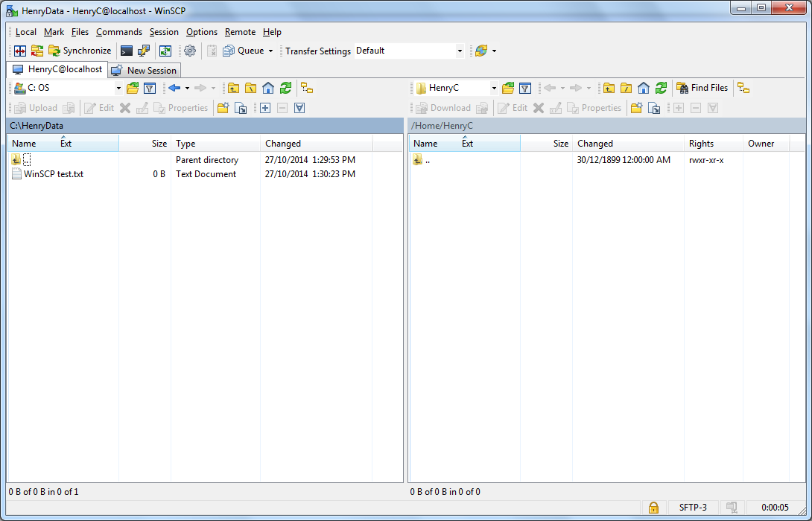This screenshot has width=812, height=521.
Task: Click the Synchronize button
Action: tap(80, 51)
